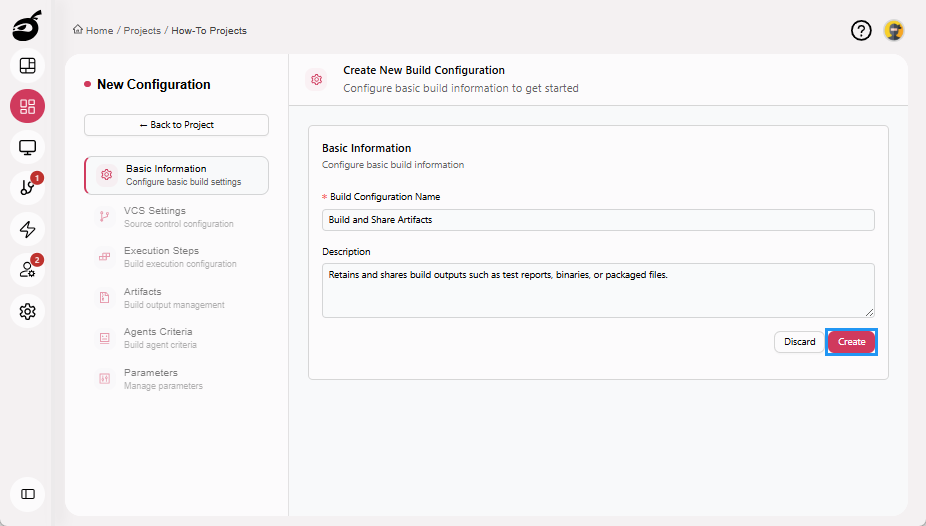
Task: Open the user avatar profile menu
Action: pos(894,30)
